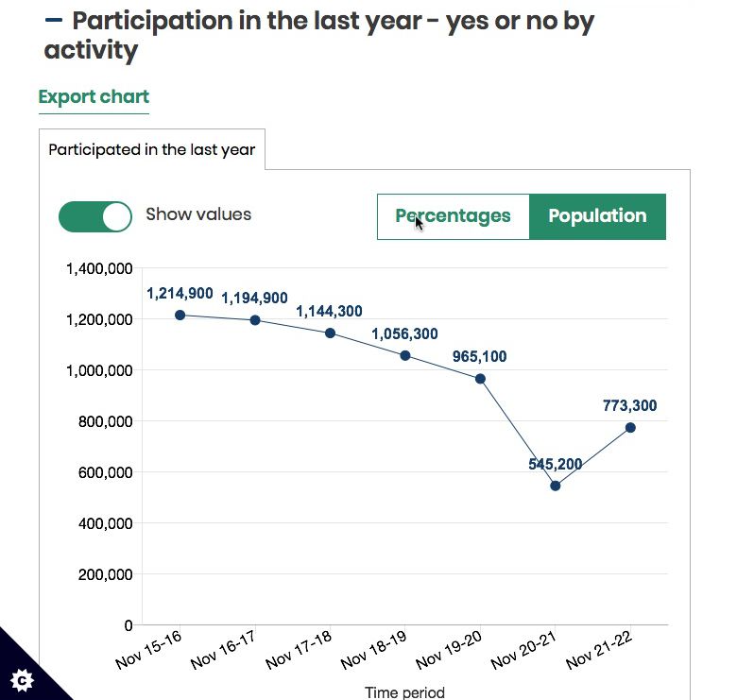Click the 545,200 value label
The image size is (737, 700).
click(556, 464)
